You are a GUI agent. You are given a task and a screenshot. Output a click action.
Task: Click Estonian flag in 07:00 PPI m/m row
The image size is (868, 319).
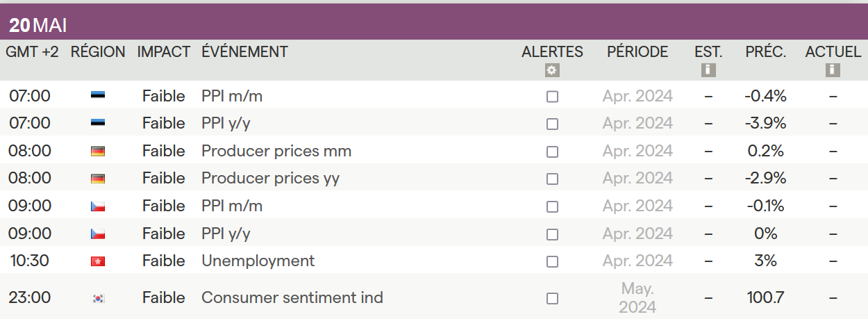click(98, 96)
